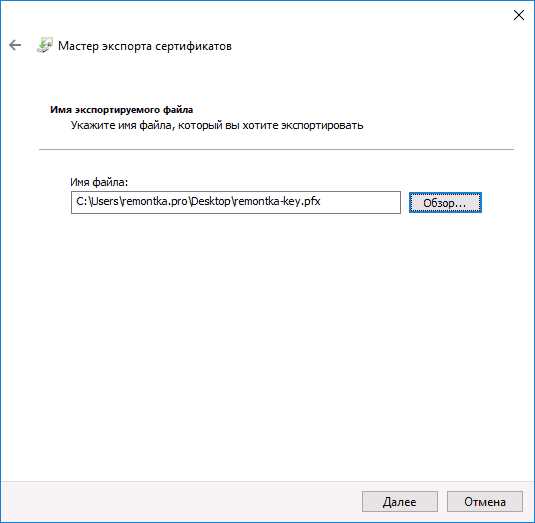The image size is (535, 523).
Task: Close the wizard with the X button
Action: (519, 15)
